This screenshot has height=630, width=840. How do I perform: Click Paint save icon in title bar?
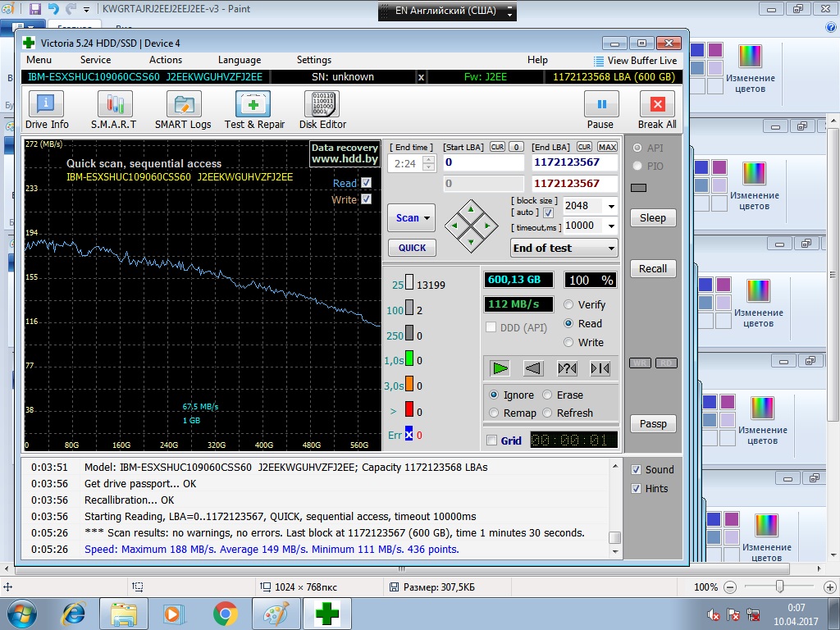tap(34, 8)
